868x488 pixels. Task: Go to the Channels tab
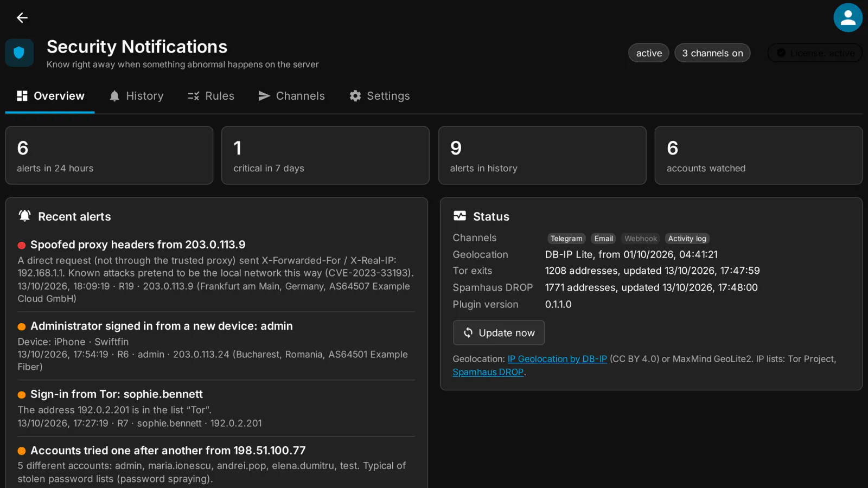coord(291,96)
